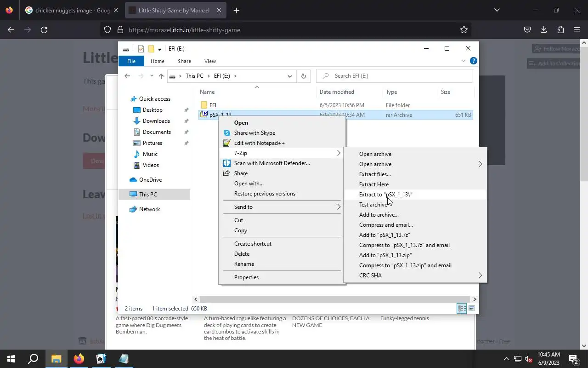
Task: Click the Refresh button in Explorer address bar
Action: click(303, 76)
